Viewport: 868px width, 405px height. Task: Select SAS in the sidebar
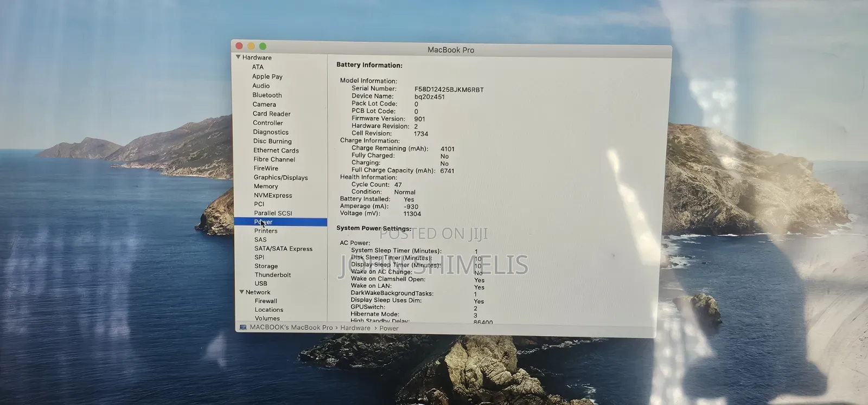pos(260,240)
